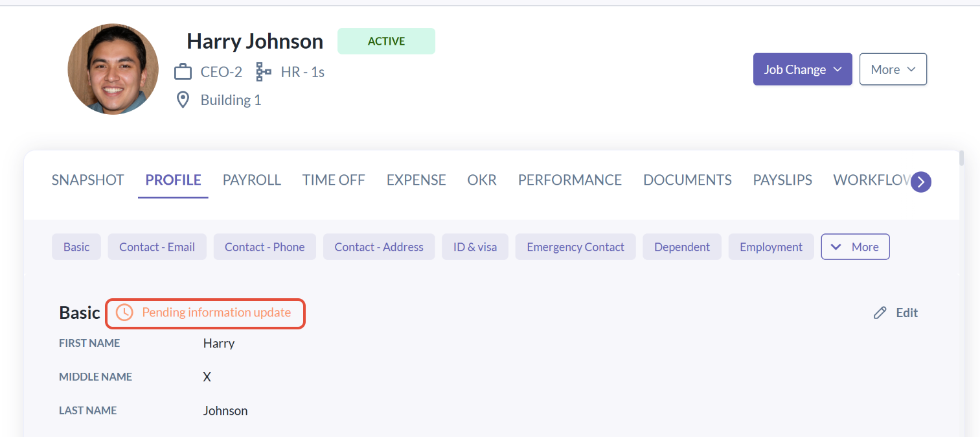Image resolution: width=980 pixels, height=437 pixels.
Task: Switch to the OKR tab
Action: tap(482, 180)
